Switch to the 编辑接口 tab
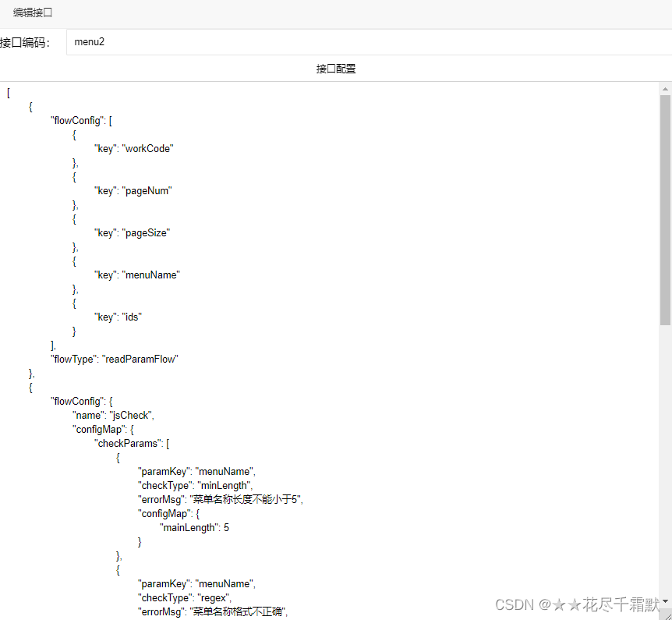Viewport: 672px width, 620px height. pos(32,12)
